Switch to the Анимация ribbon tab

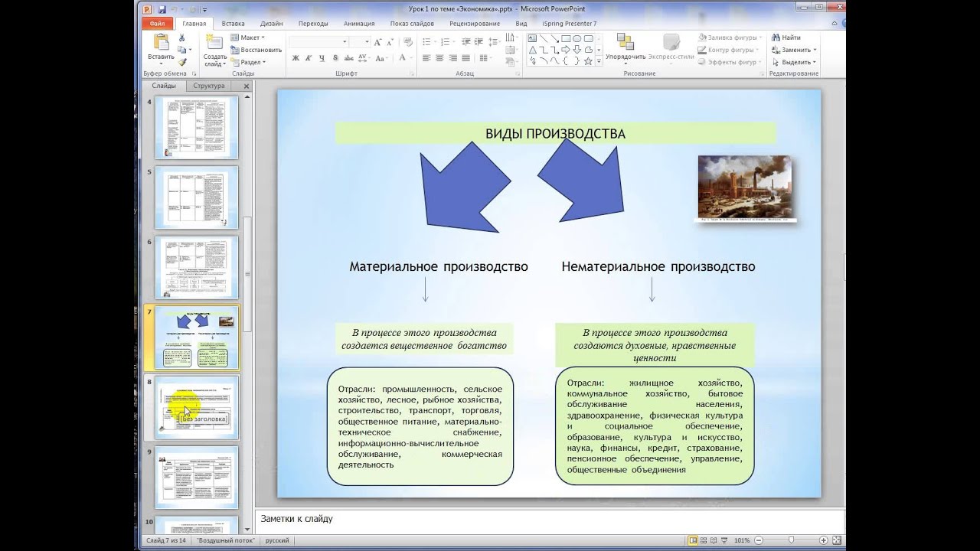point(359,24)
